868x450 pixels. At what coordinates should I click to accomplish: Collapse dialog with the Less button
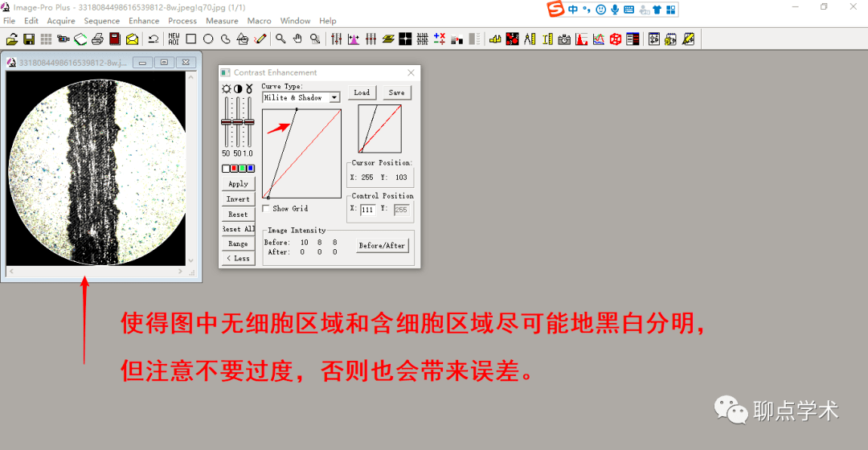[239, 259]
